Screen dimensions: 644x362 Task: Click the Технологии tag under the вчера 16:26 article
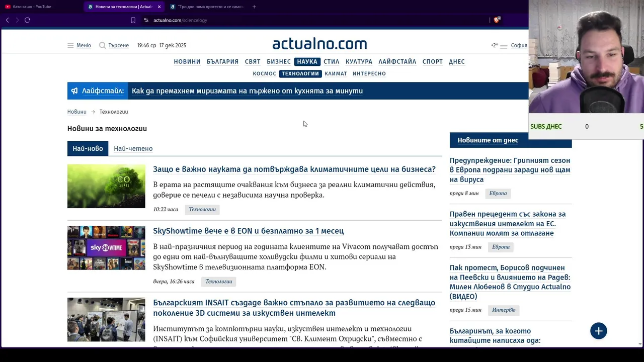coord(218,282)
